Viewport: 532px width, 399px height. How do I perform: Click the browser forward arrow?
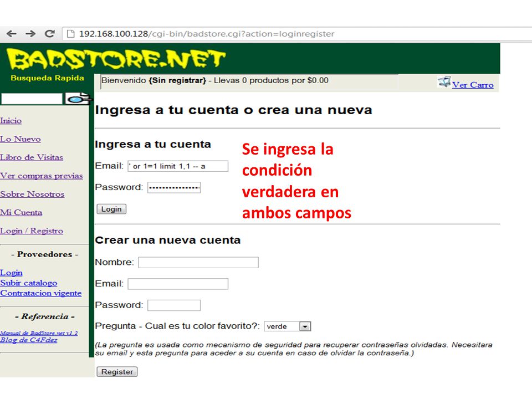[30, 34]
